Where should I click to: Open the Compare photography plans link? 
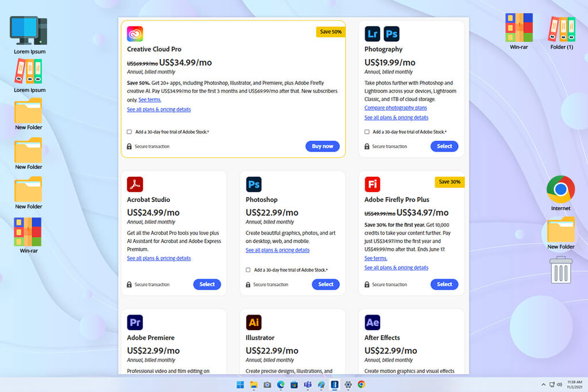396,108
